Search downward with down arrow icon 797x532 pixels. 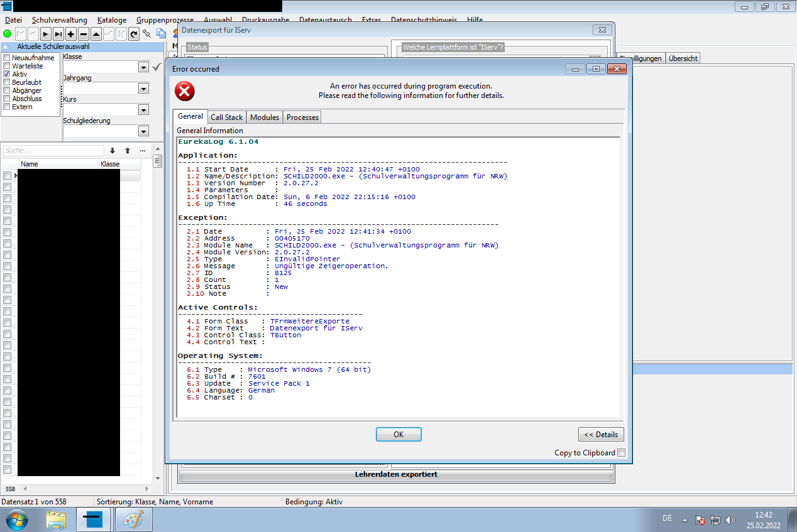(x=113, y=151)
